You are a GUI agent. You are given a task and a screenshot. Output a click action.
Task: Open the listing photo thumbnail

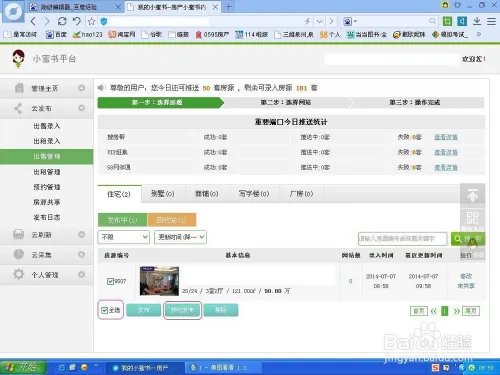coord(159,281)
